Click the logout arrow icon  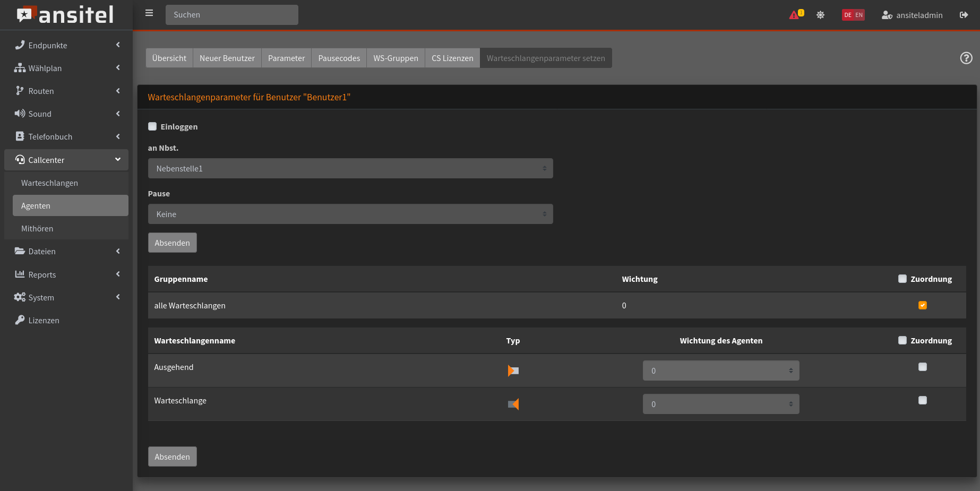tap(964, 15)
